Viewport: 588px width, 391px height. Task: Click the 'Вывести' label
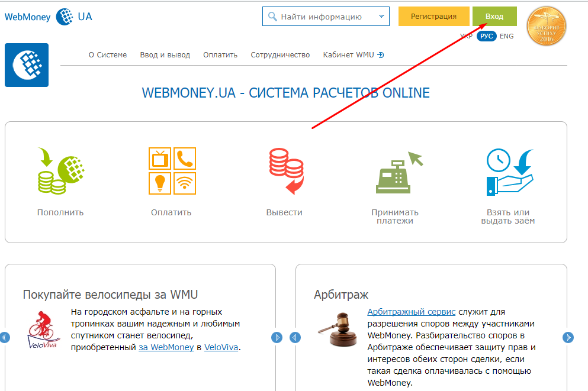[x=284, y=212]
